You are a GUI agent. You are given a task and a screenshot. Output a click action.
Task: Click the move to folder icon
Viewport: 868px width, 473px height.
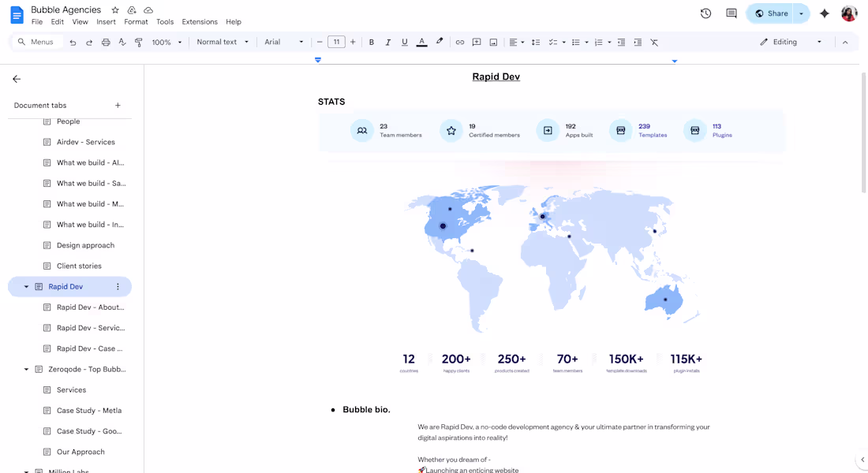click(132, 10)
